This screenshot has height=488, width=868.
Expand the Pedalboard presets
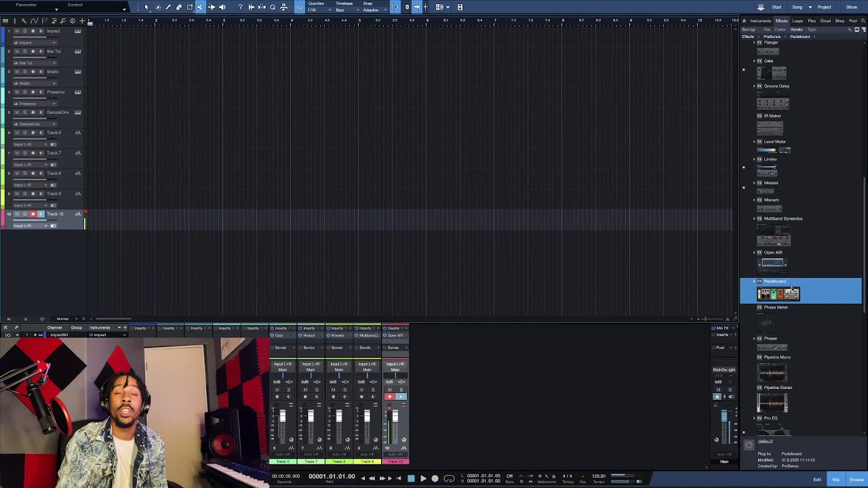[754, 281]
